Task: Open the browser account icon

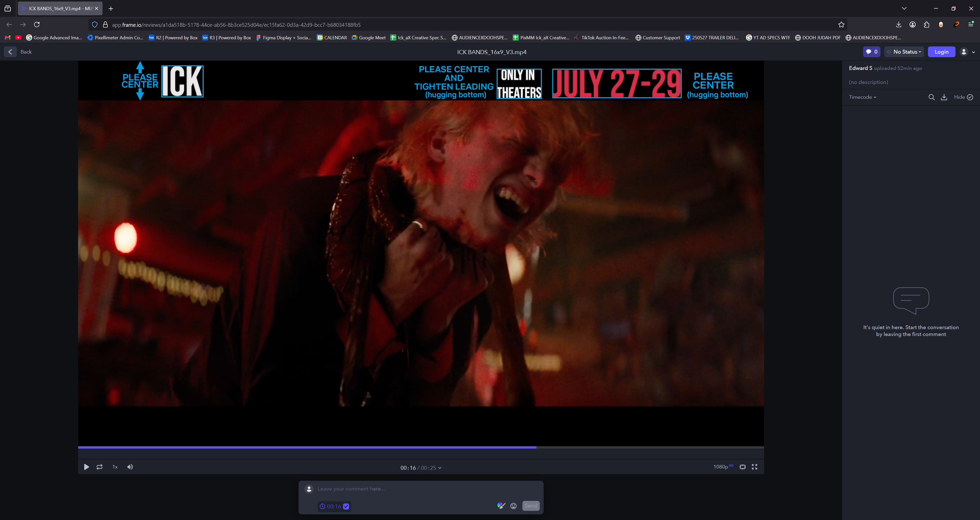Action: pos(913,25)
